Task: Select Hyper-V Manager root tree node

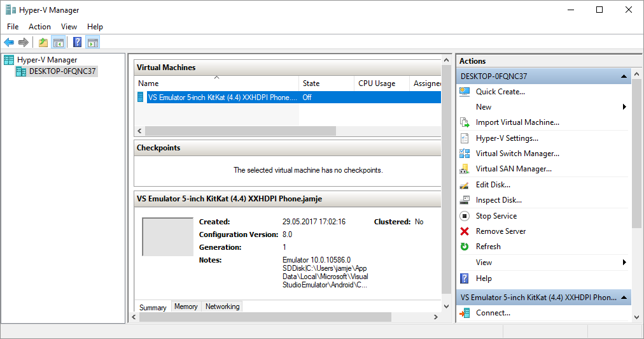Action: 47,60
